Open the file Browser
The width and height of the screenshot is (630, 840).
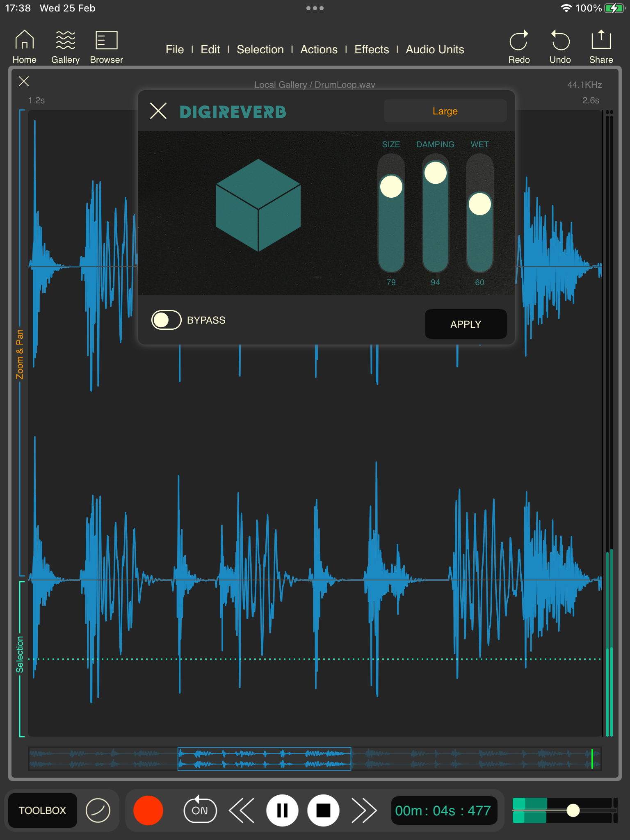106,47
